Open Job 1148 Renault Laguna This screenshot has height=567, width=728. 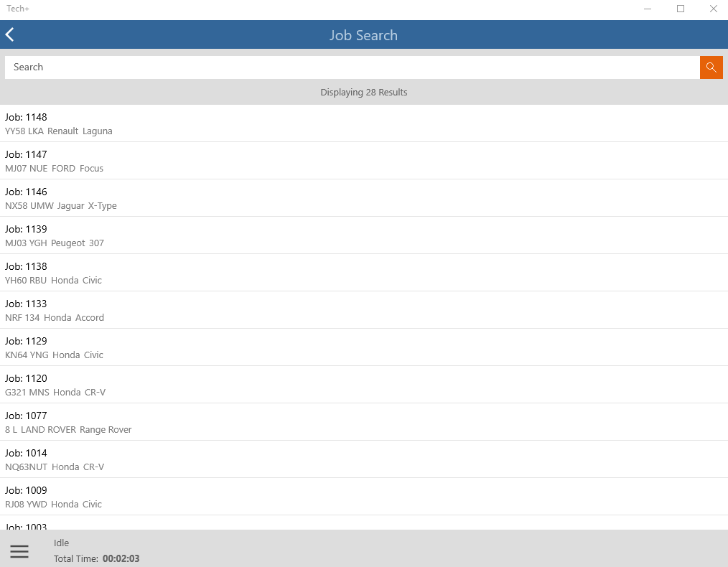(363, 123)
